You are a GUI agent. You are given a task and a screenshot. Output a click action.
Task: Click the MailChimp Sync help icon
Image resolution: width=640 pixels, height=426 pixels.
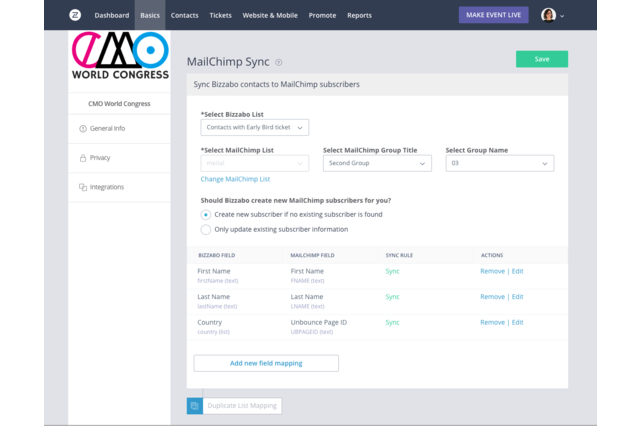tap(279, 62)
